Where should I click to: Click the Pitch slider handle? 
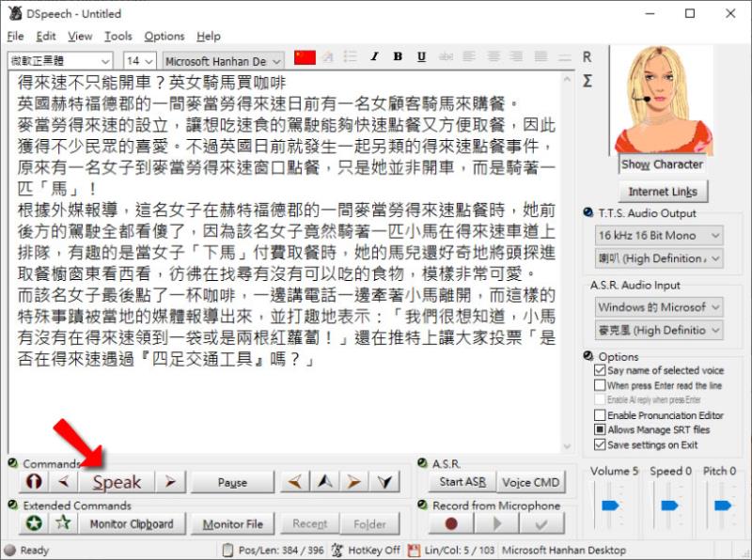723,506
